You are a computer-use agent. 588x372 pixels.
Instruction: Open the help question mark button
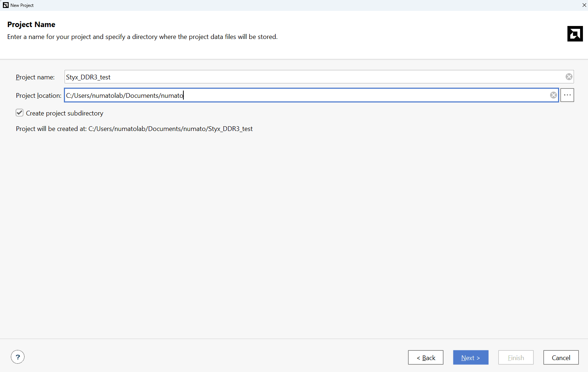click(18, 357)
